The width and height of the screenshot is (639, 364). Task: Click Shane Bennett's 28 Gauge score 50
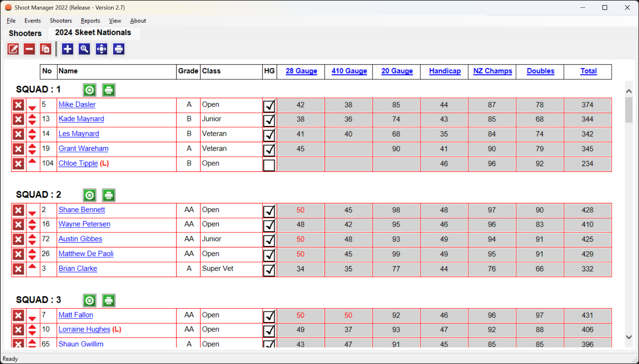click(x=301, y=210)
